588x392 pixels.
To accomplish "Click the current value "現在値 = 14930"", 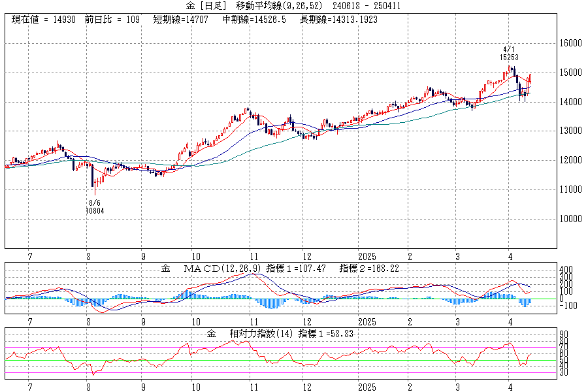I will click(x=44, y=20).
